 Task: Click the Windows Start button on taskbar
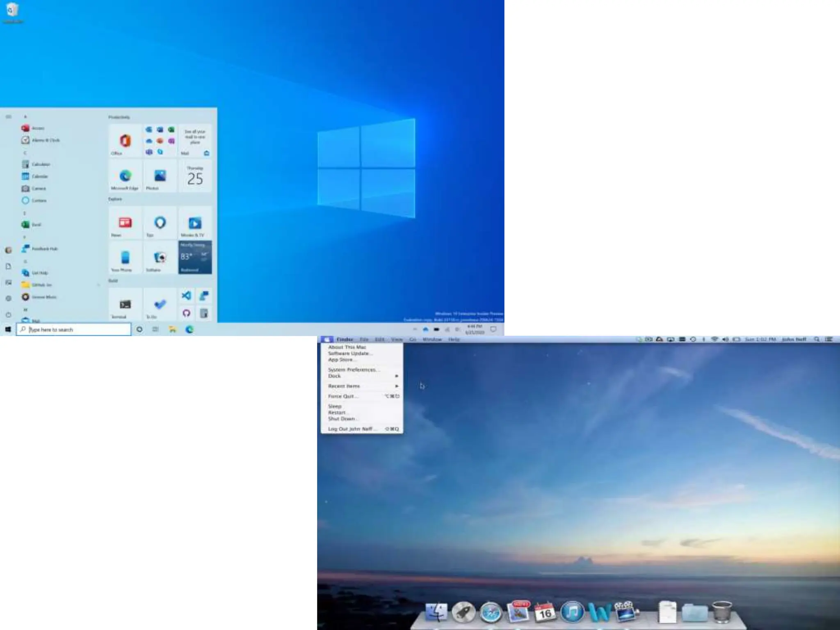8,329
